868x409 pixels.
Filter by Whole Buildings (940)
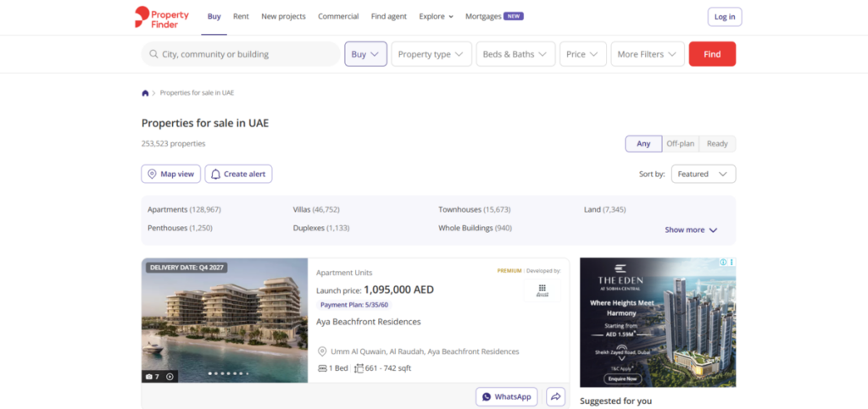click(475, 228)
